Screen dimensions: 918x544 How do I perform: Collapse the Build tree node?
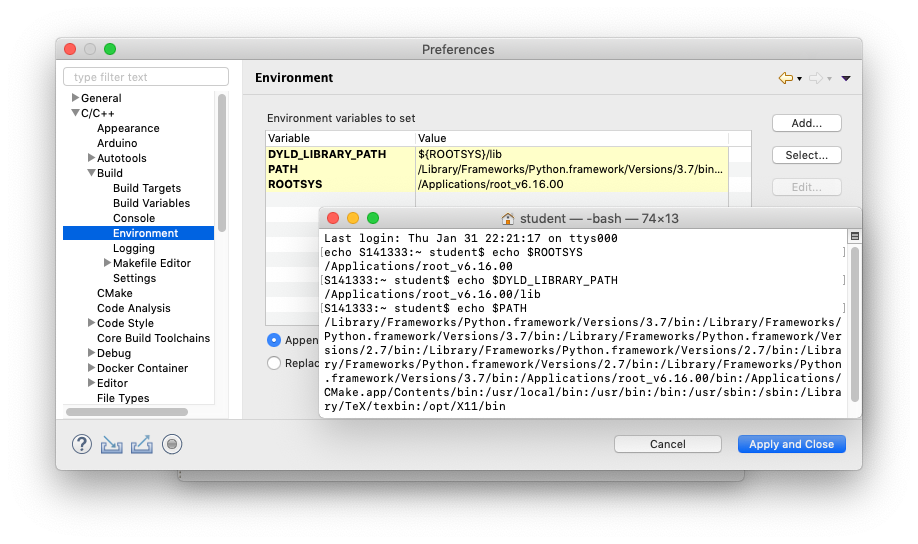pos(91,173)
